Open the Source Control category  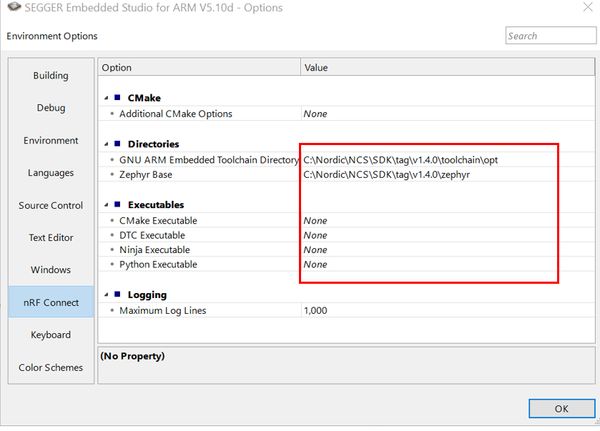coord(51,205)
